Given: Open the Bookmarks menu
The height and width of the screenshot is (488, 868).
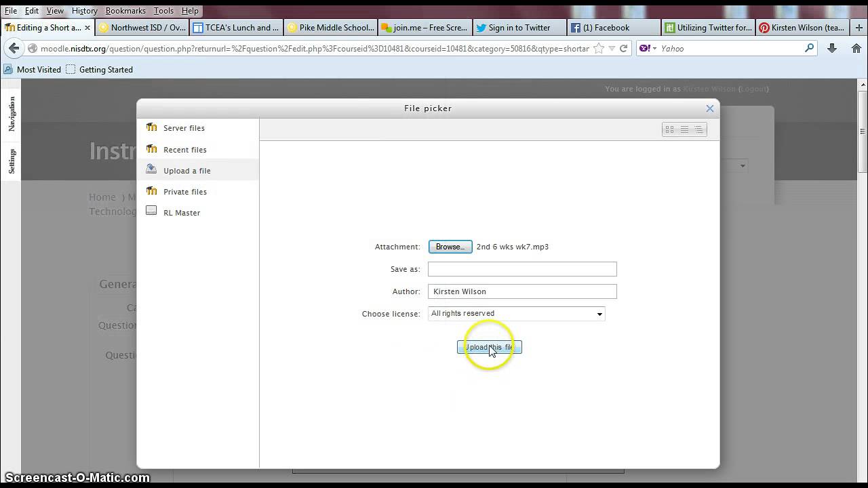Looking at the screenshot, I should pyautogui.click(x=125, y=11).
